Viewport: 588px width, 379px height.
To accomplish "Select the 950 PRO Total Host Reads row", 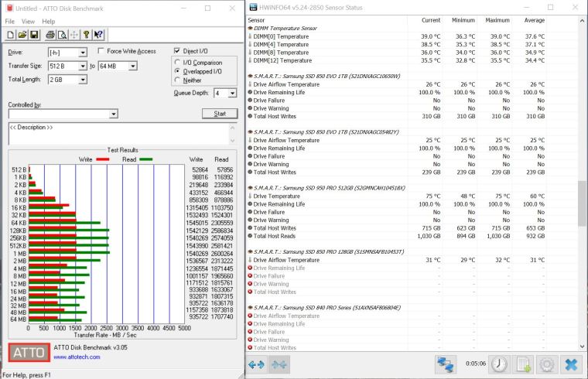I will [x=396, y=236].
